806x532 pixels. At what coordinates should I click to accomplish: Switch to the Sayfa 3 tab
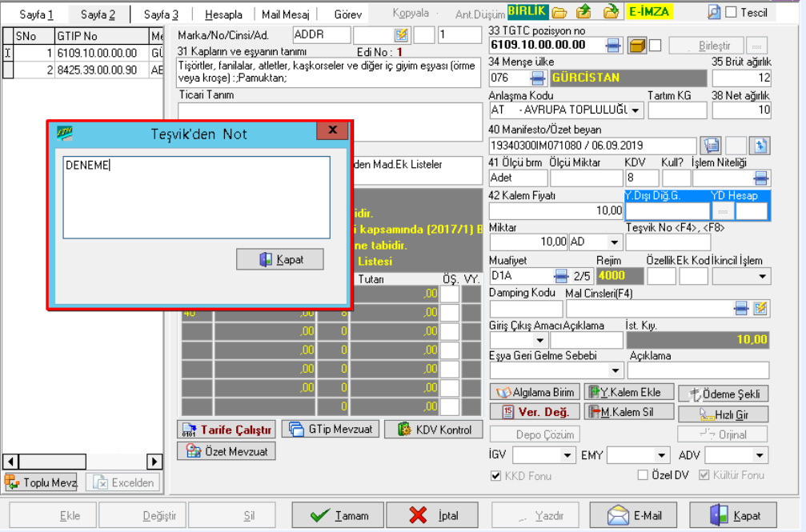tap(161, 14)
